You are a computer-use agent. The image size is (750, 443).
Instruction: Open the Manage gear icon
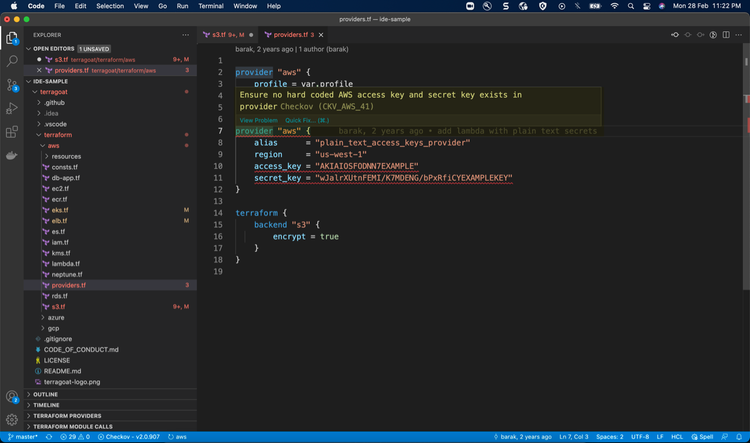tap(12, 419)
